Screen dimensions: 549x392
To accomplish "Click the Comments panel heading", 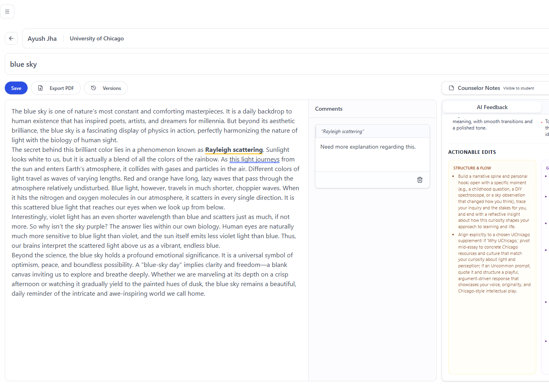I will point(329,109).
